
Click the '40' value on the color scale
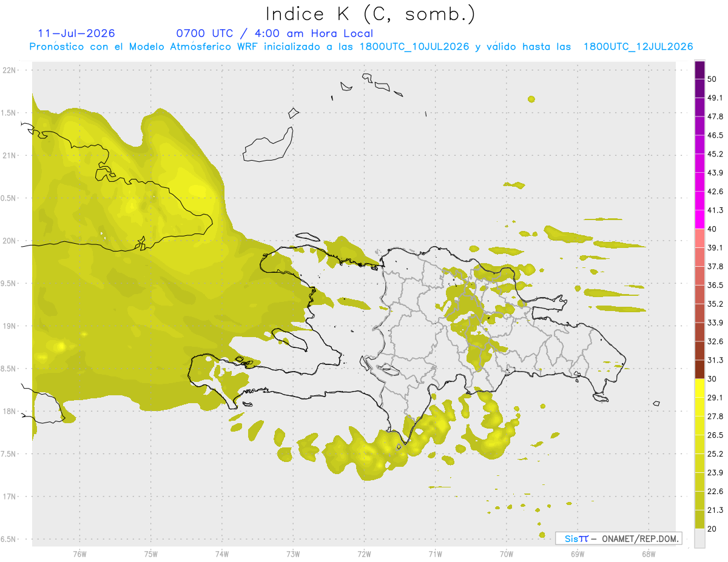(x=712, y=229)
